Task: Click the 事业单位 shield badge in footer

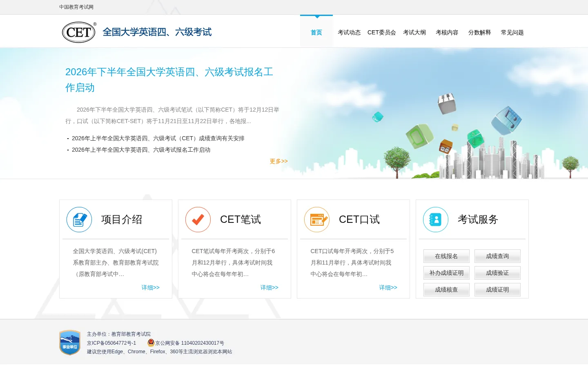Action: 70,343
